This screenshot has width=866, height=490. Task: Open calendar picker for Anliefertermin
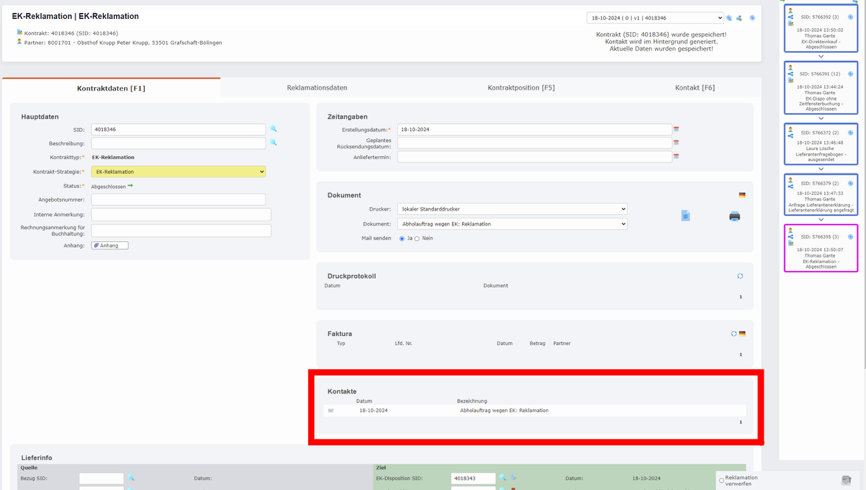pos(676,156)
